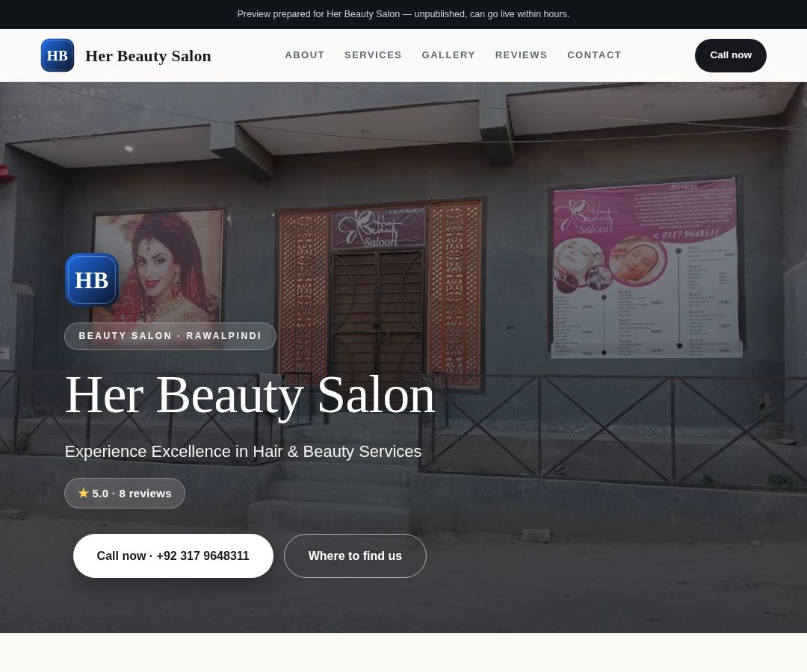807x672 pixels.
Task: Click the header Call now button
Action: [x=730, y=55]
